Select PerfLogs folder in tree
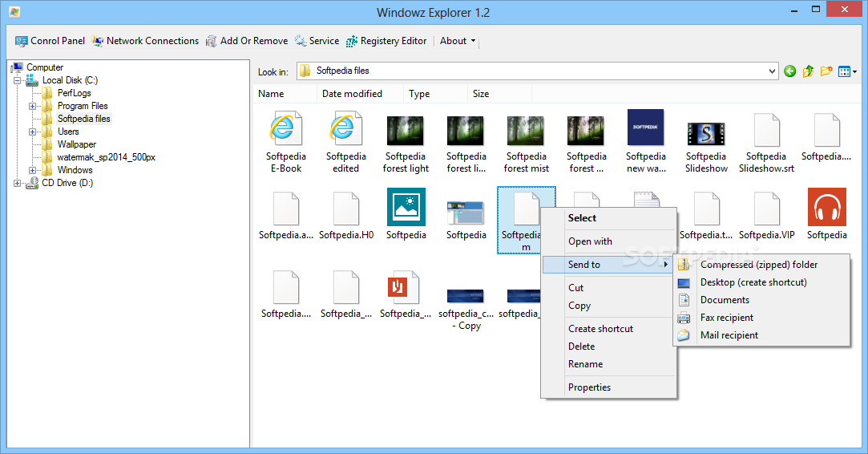This screenshot has width=868, height=454. (x=75, y=93)
